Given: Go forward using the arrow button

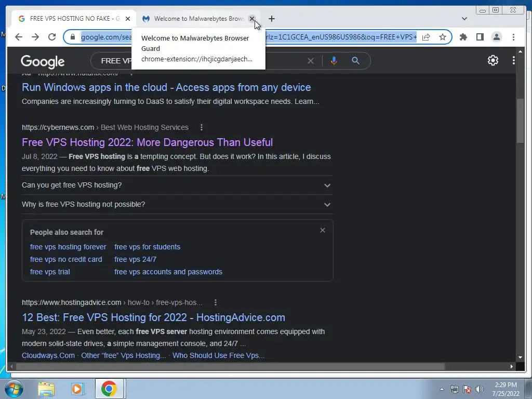Looking at the screenshot, I should 35,37.
